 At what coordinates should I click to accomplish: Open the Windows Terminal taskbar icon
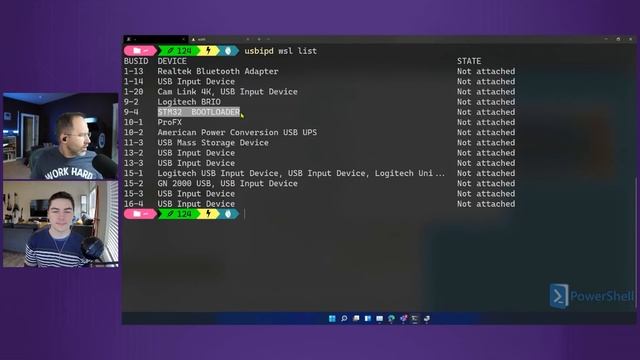point(415,318)
